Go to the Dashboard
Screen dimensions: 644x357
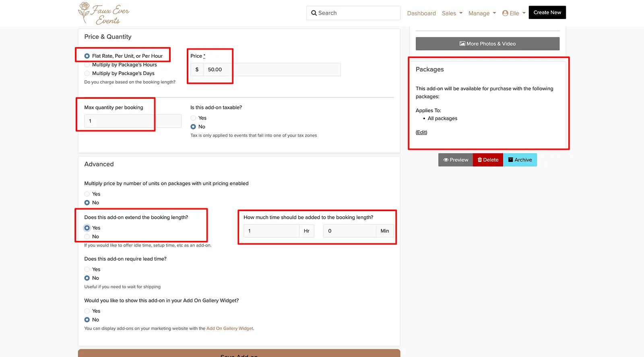421,13
